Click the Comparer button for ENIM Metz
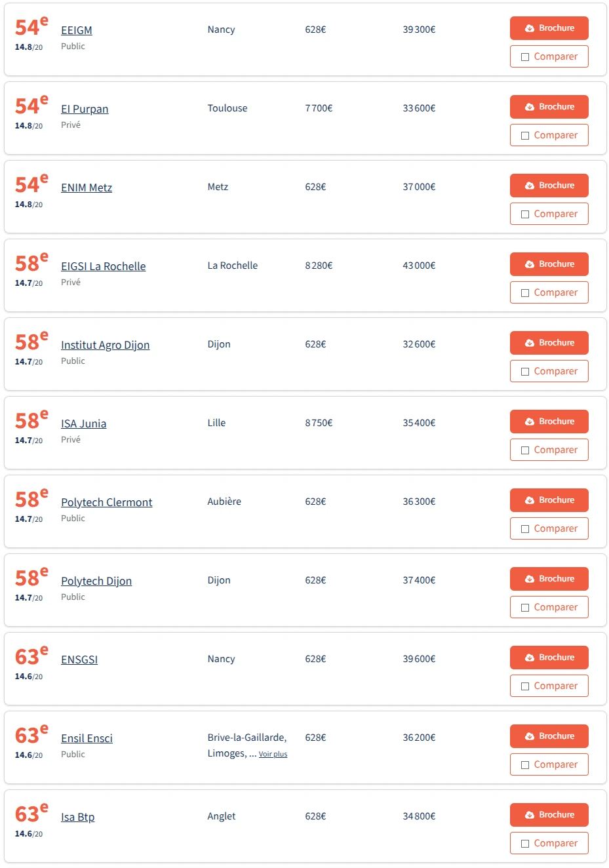 tap(549, 214)
